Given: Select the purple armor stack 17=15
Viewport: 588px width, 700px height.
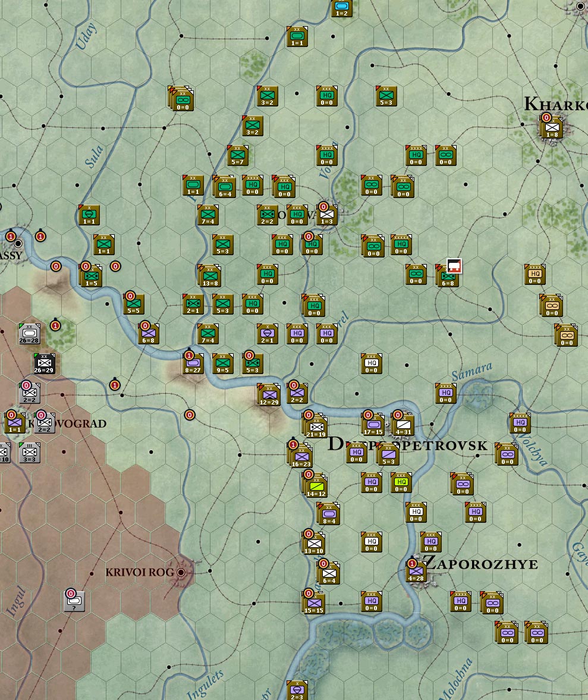Looking at the screenshot, I should pos(373,425).
